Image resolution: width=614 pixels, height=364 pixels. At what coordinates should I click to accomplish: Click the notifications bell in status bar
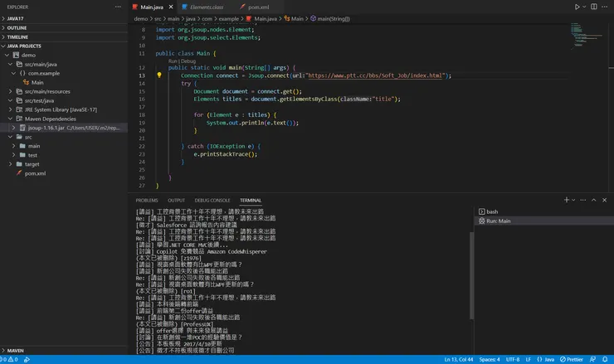[x=605, y=359]
